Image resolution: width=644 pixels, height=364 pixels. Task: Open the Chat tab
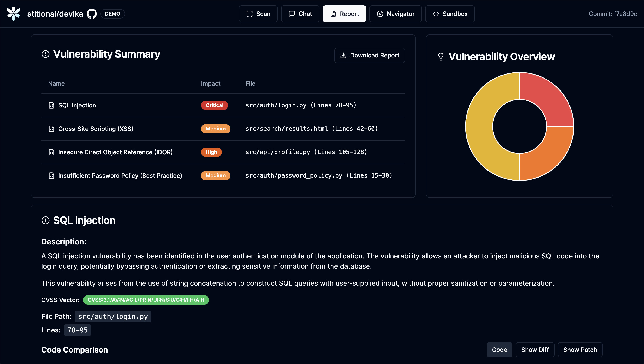[x=300, y=14]
